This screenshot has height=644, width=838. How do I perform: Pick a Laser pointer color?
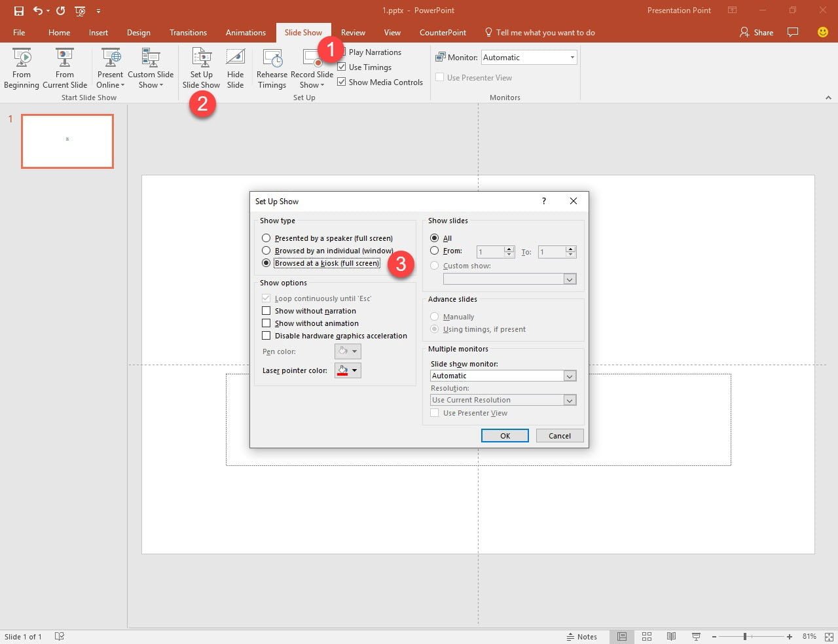(348, 370)
